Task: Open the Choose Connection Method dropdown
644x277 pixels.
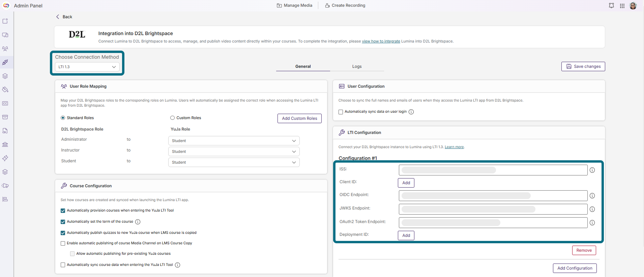Action: coord(87,67)
